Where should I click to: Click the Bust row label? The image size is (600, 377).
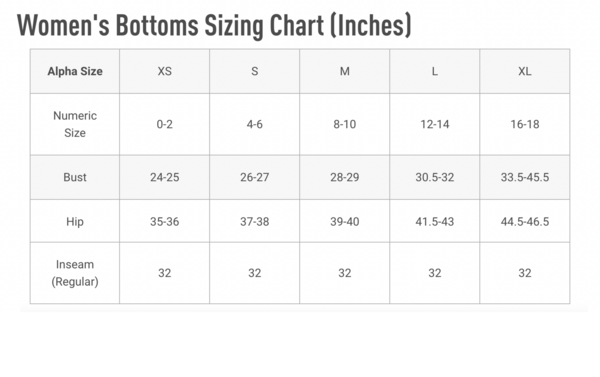coord(75,178)
